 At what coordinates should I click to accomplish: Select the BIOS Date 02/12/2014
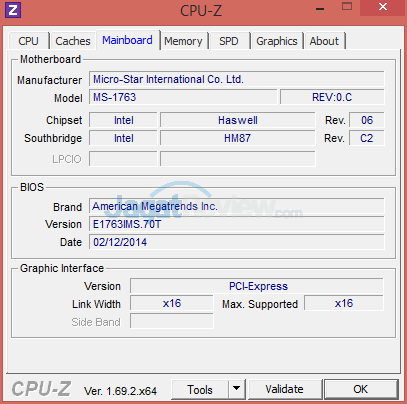click(237, 242)
